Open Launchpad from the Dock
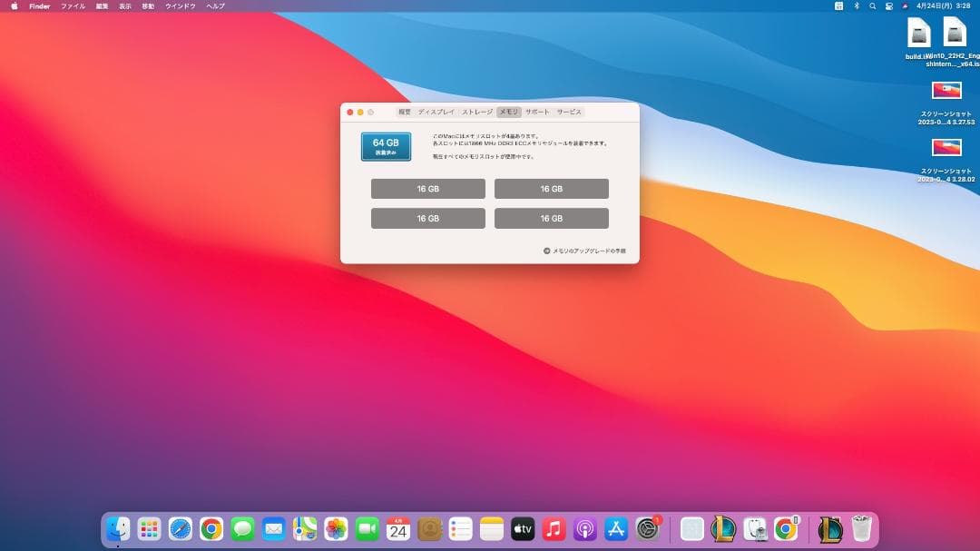Screen dimensions: 980x551 149,527
